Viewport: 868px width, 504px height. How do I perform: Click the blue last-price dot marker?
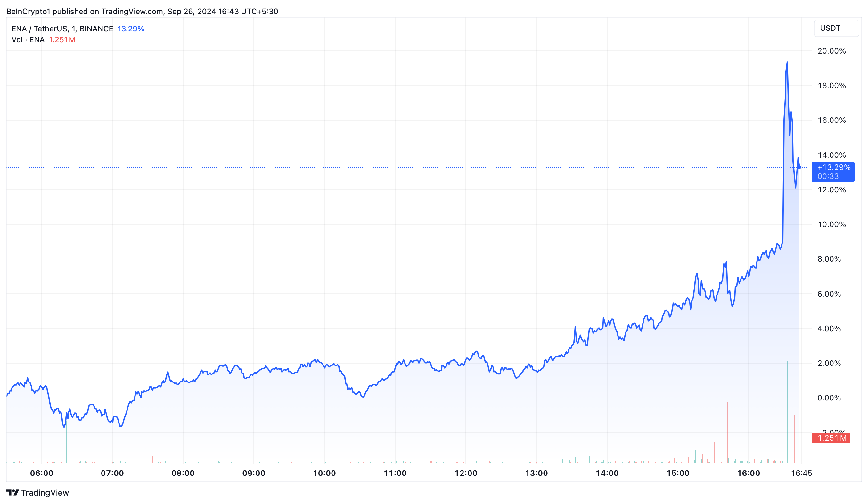tap(799, 168)
